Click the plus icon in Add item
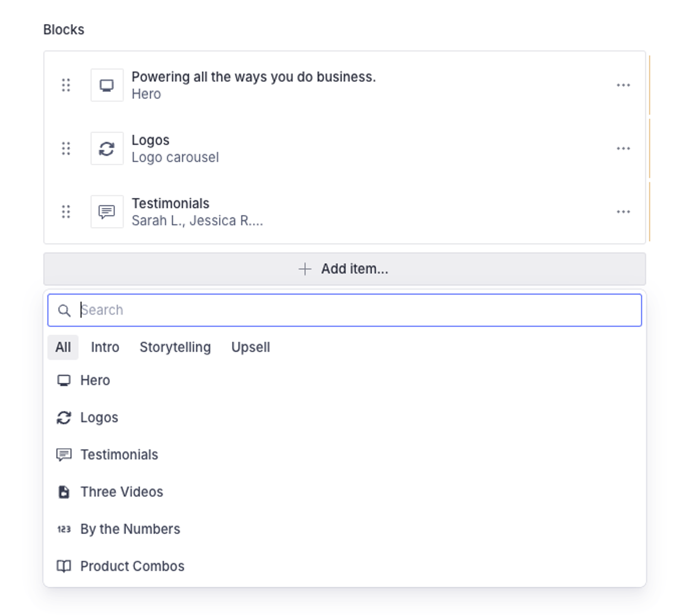 (x=305, y=269)
